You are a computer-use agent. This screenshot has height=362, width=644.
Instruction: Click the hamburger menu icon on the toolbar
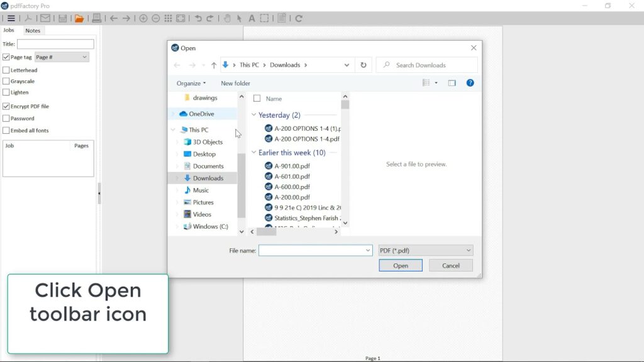[11, 18]
